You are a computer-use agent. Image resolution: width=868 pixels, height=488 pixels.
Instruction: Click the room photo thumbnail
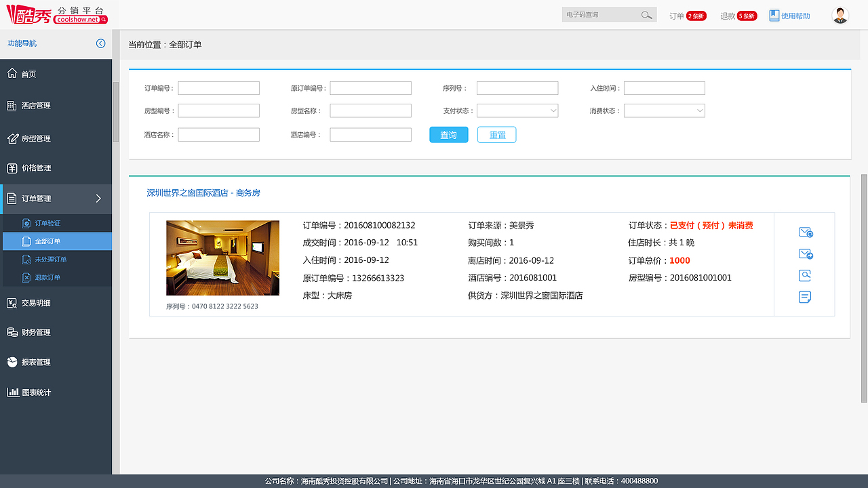(x=223, y=258)
